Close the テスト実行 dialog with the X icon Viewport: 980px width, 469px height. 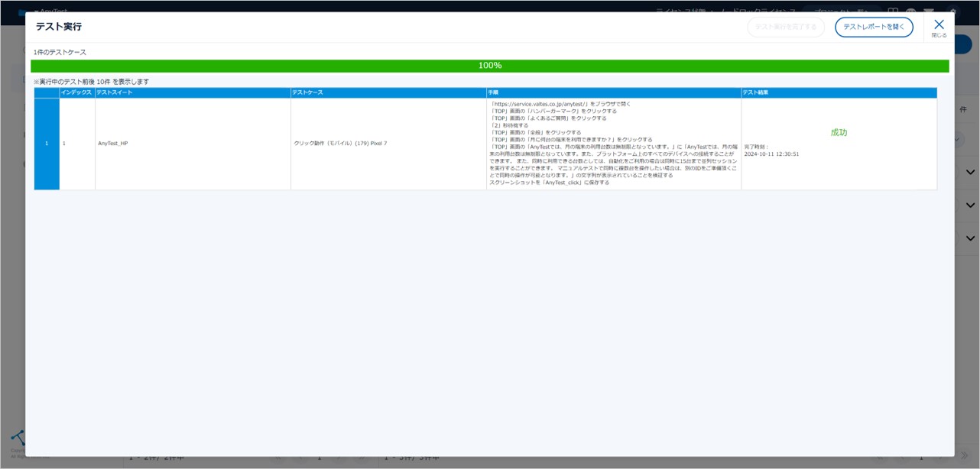click(x=939, y=25)
